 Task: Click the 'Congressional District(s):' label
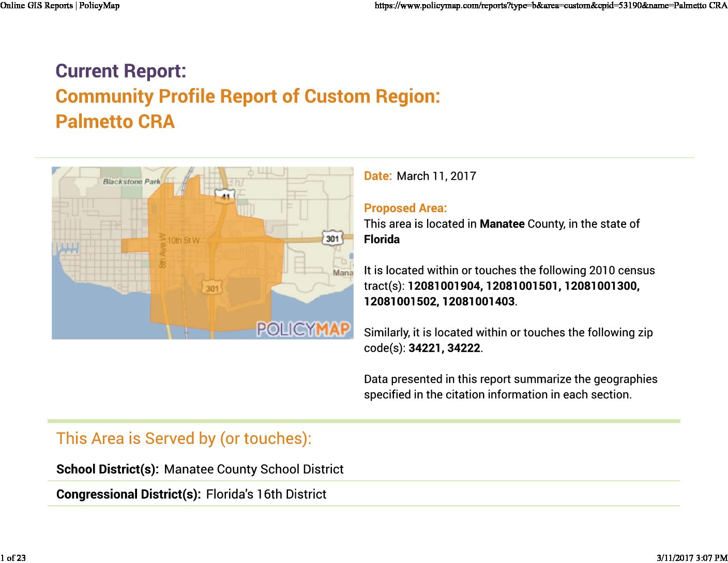click(129, 494)
